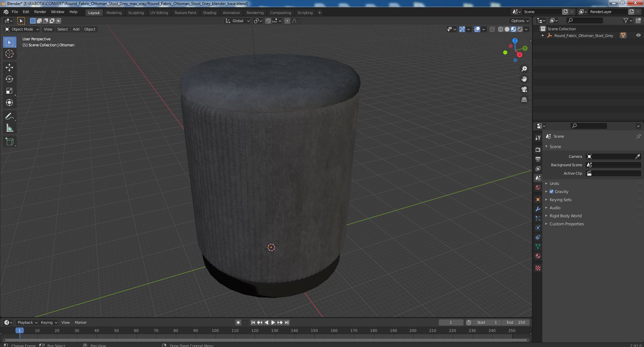Activate the Move tool
Screen dimensions: 644x347
click(x=9, y=67)
